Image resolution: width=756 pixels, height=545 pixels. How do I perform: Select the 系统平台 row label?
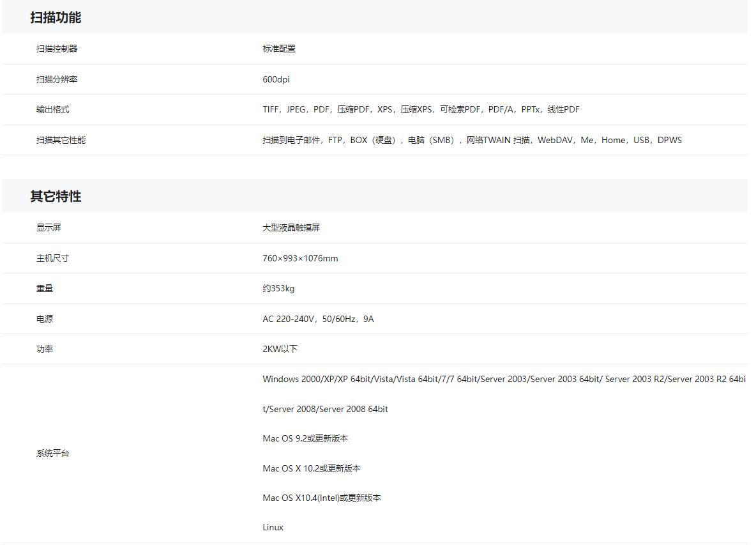52,453
